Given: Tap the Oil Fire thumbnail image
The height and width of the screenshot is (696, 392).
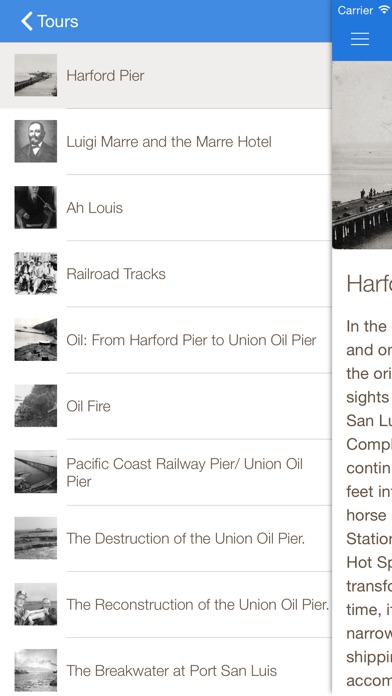Looking at the screenshot, I should [x=36, y=406].
